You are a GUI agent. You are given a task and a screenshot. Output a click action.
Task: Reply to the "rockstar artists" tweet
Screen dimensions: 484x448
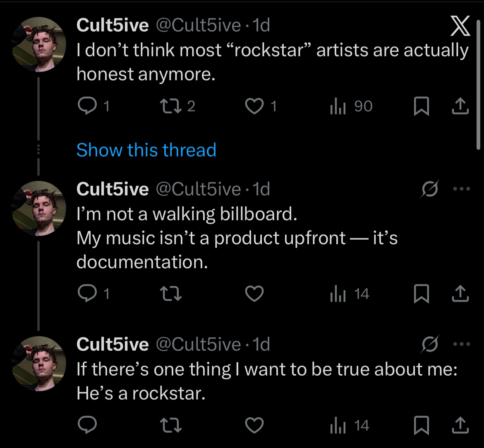click(87, 107)
